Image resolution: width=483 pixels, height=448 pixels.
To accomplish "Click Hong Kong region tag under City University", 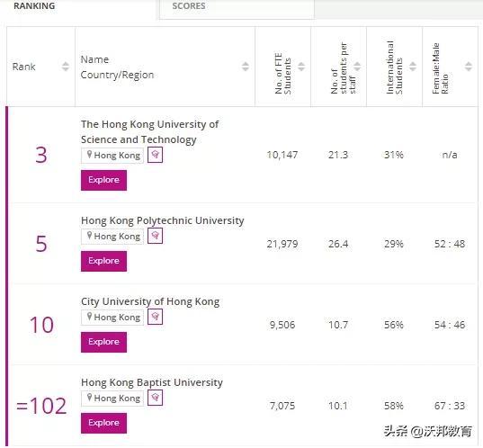I will [112, 318].
